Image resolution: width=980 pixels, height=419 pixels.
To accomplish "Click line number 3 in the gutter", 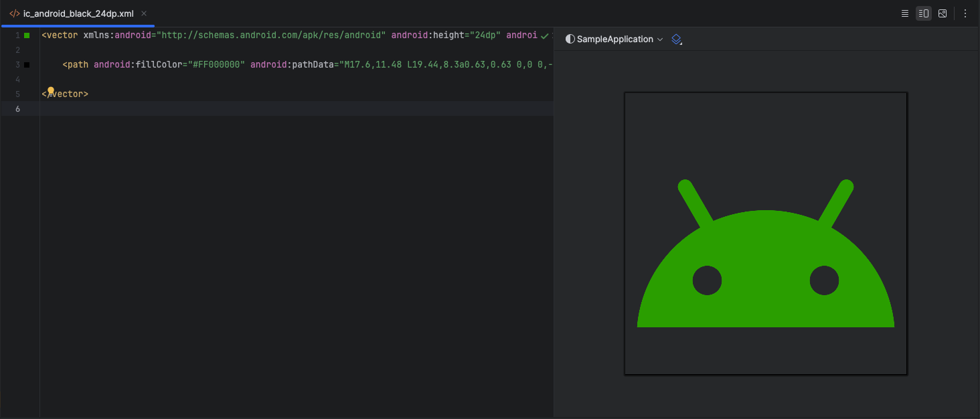I will point(17,64).
